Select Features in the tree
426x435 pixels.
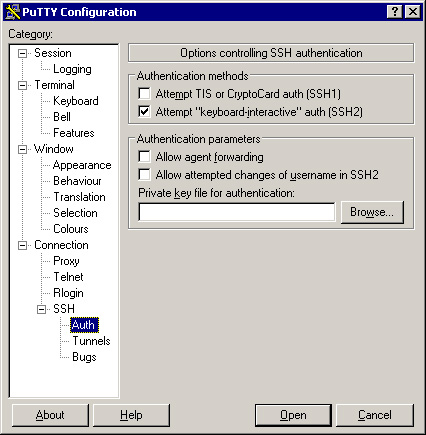click(74, 133)
